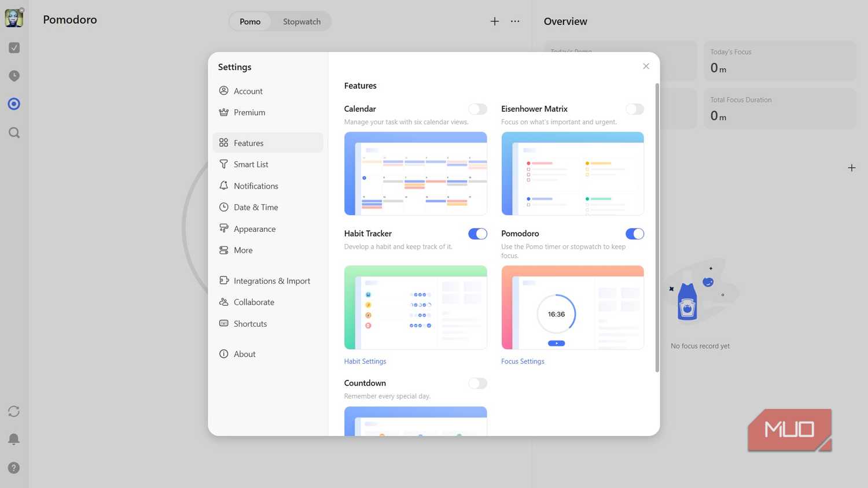Click the Today's Focus stat card
This screenshot has width=868, height=488.
tap(779, 61)
